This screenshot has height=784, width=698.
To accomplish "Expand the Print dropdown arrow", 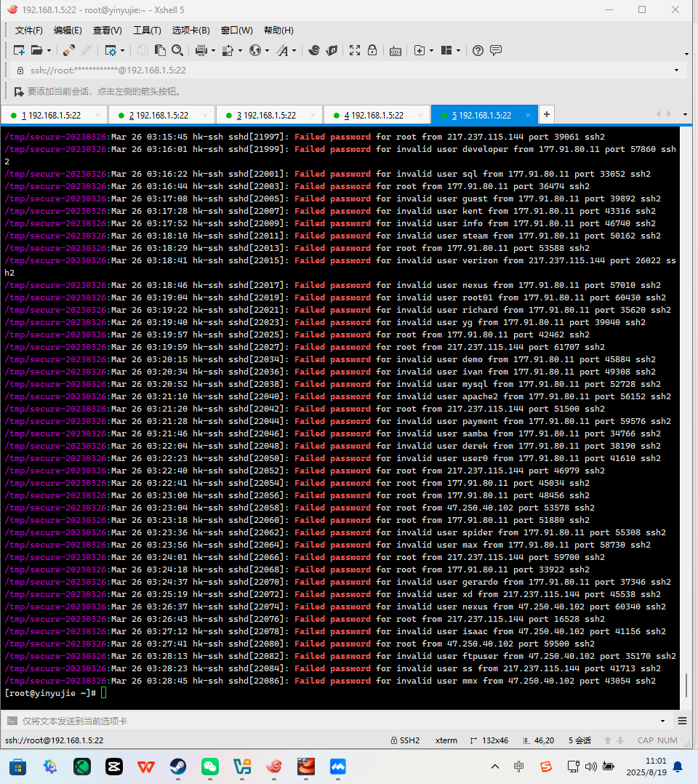I will (x=213, y=50).
